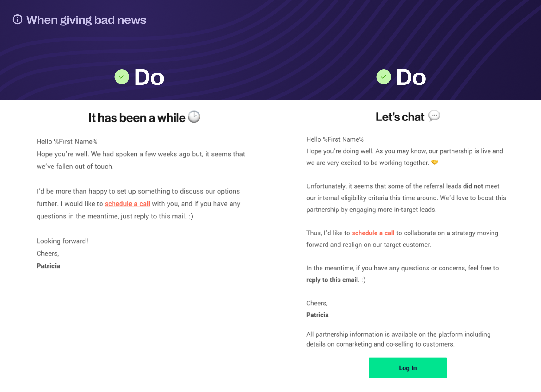Open 'schedule a call' link in right email
The height and width of the screenshot is (392, 541).
pyautogui.click(x=373, y=233)
